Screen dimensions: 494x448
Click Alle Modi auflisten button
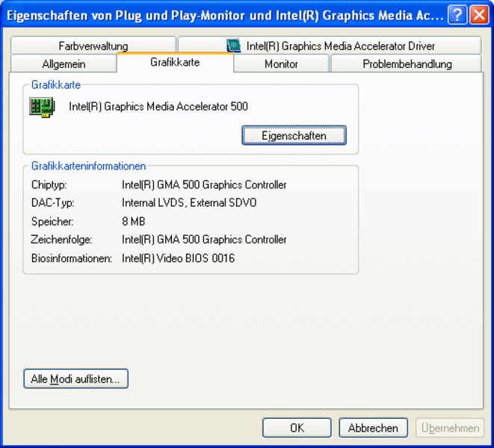(76, 379)
